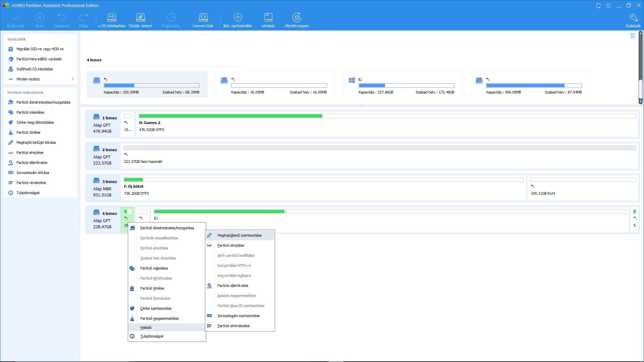The width and height of the screenshot is (644, 362).
Task: Click the refresh icon in title bar
Action: click(598, 6)
